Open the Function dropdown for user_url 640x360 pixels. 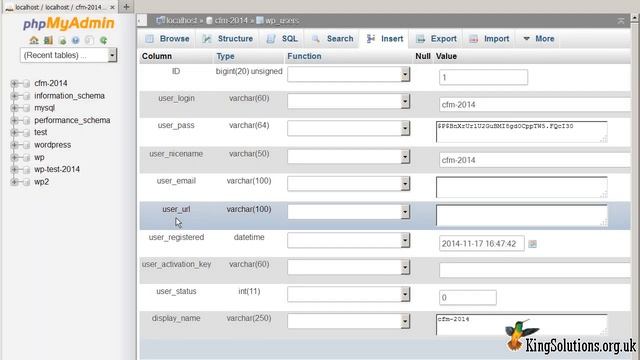[348, 212]
